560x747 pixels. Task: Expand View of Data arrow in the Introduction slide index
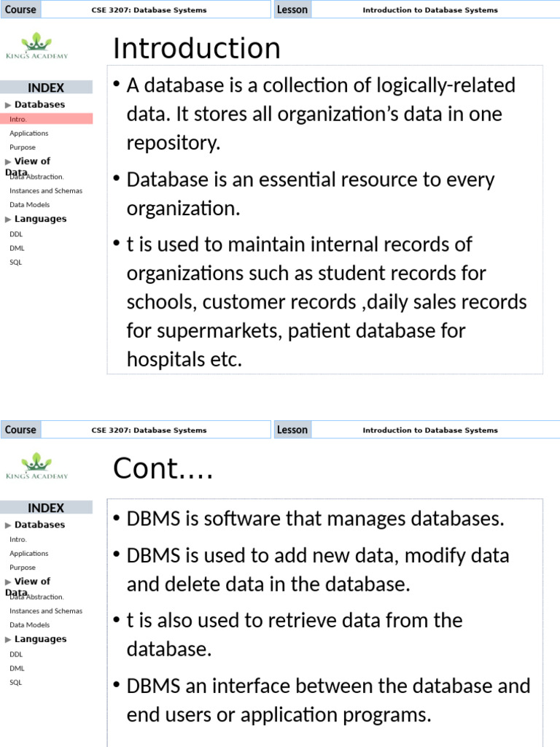(x=8, y=161)
